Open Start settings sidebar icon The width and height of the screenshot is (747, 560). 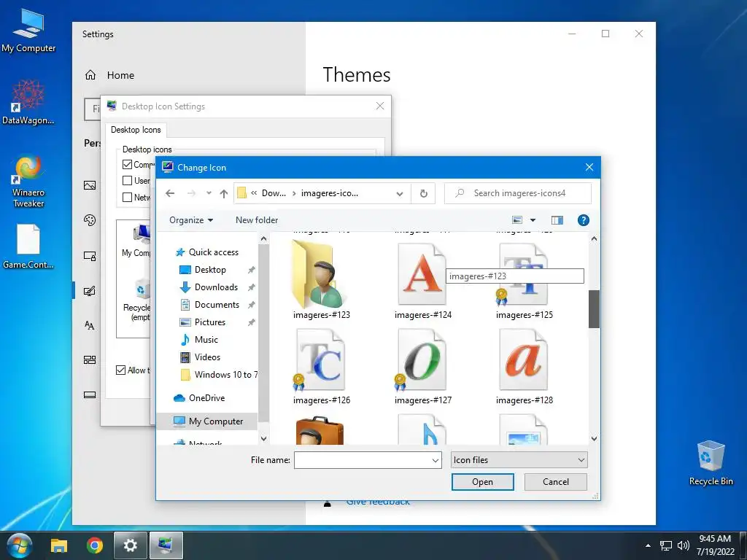click(x=90, y=359)
